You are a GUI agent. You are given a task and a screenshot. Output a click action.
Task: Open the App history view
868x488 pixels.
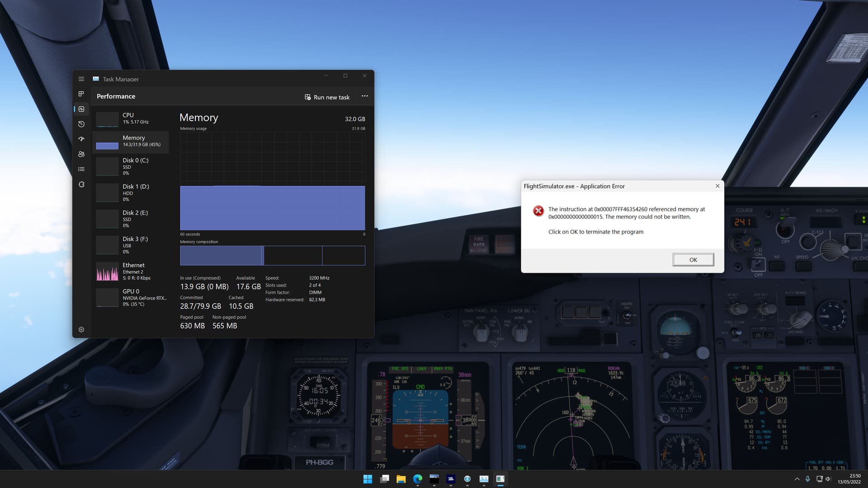[81, 124]
